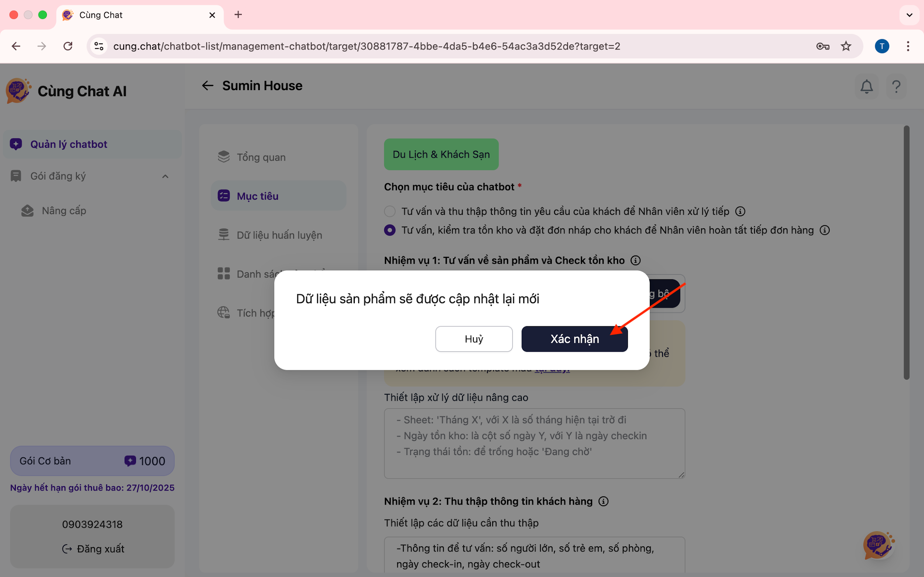Confirm with the Xác nhận button

click(574, 339)
